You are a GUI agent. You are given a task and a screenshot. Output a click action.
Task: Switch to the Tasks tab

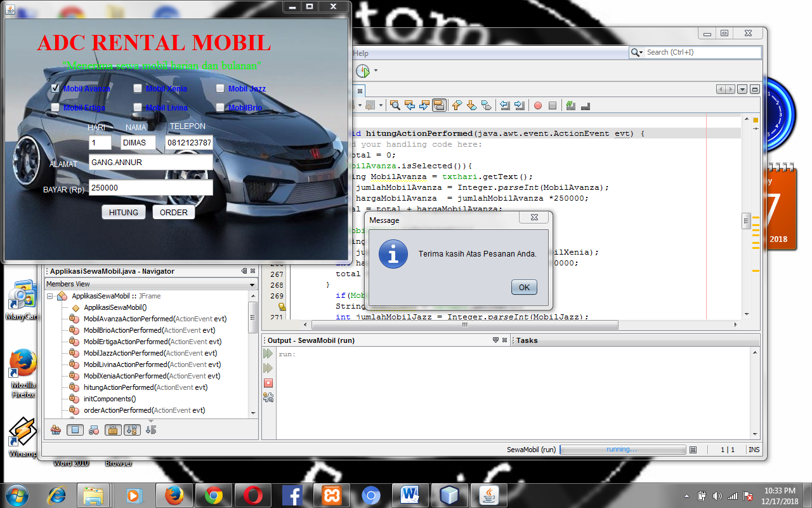pyautogui.click(x=527, y=340)
